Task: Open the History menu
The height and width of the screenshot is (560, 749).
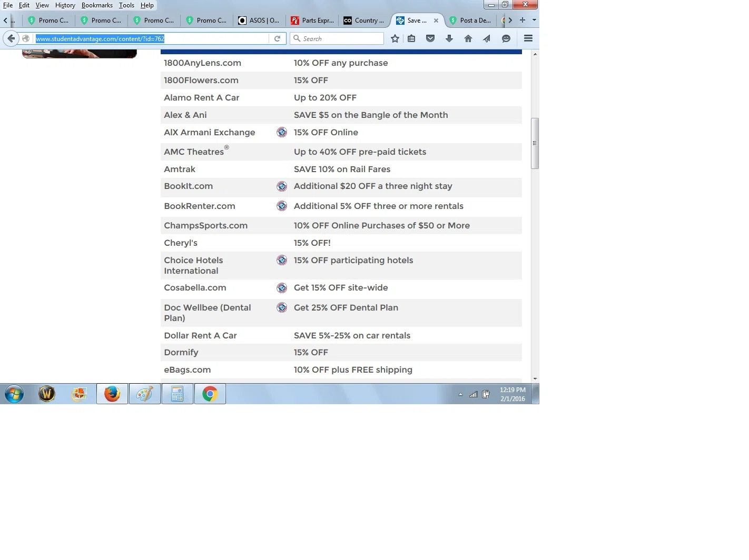Action: tap(65, 5)
